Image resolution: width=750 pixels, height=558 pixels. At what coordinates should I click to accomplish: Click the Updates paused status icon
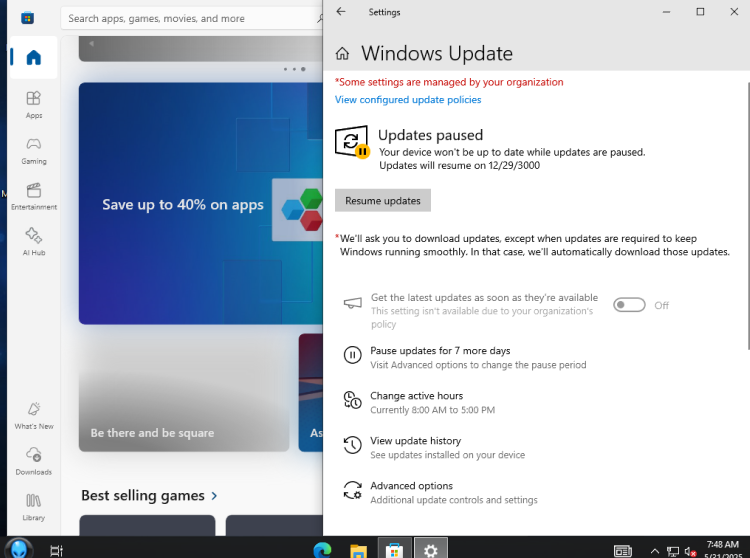coord(352,142)
